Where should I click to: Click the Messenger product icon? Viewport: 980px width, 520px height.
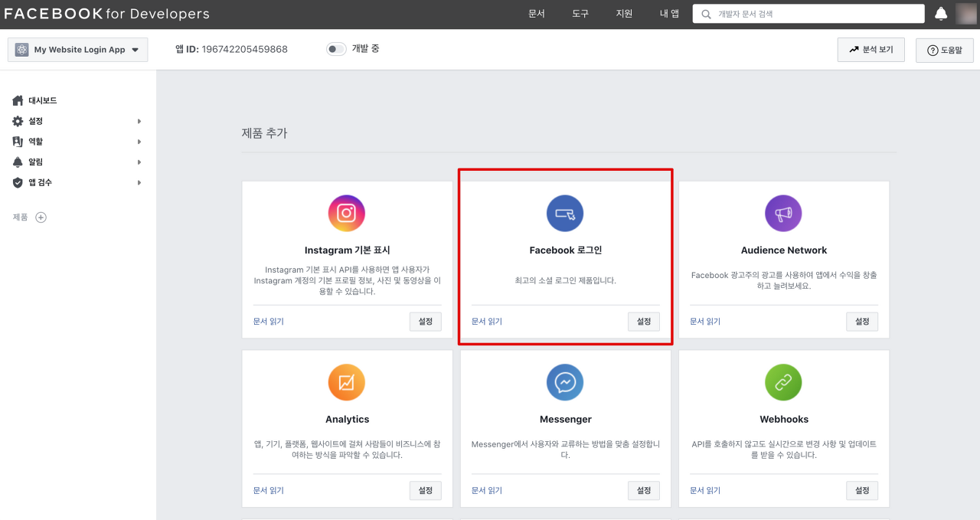[x=565, y=382]
